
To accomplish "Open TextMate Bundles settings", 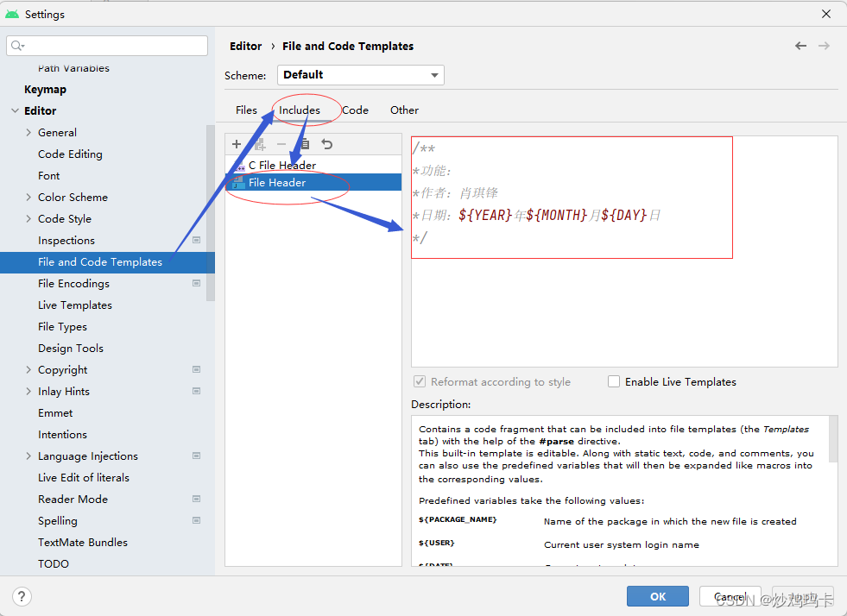I will tap(83, 543).
